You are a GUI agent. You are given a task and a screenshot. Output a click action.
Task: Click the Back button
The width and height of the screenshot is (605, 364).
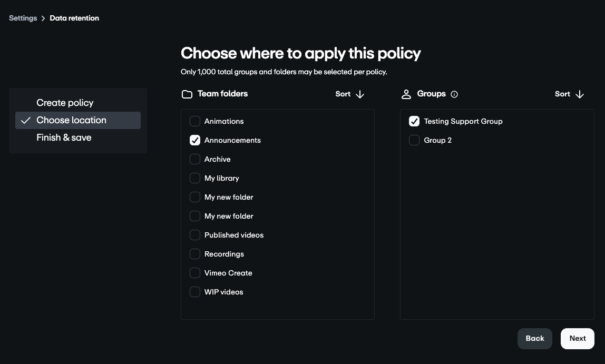click(x=534, y=338)
